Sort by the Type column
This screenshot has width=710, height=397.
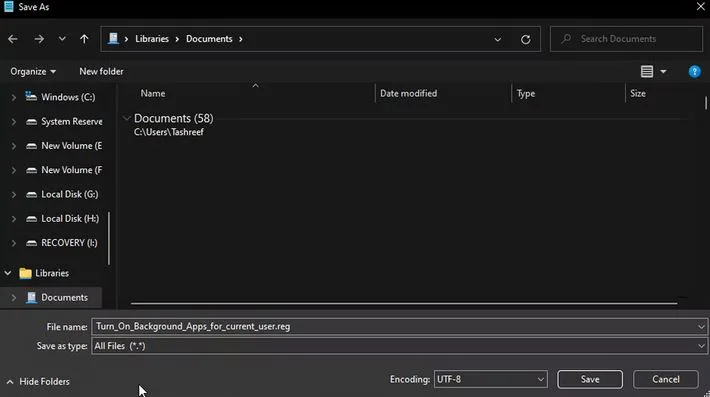(x=526, y=93)
